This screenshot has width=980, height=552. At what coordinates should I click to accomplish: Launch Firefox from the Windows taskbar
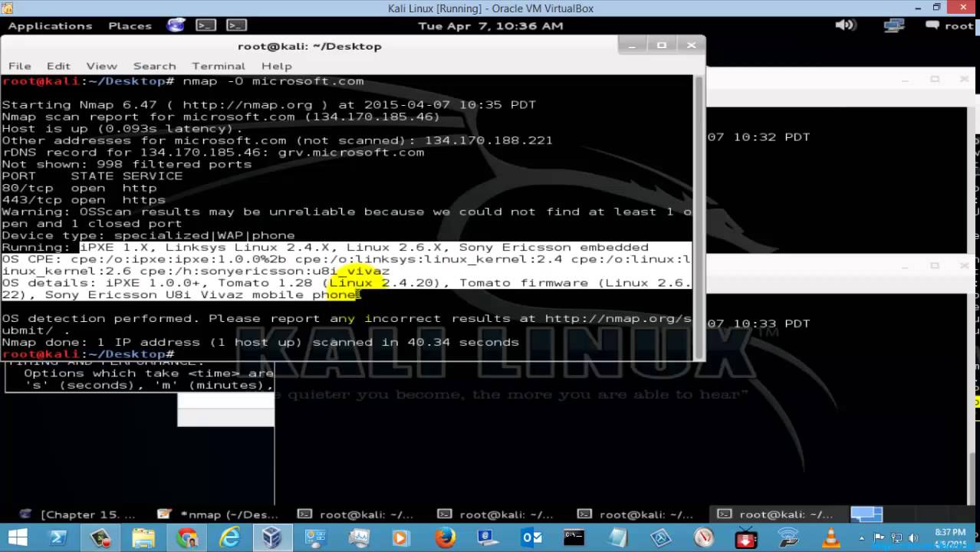[x=445, y=538]
